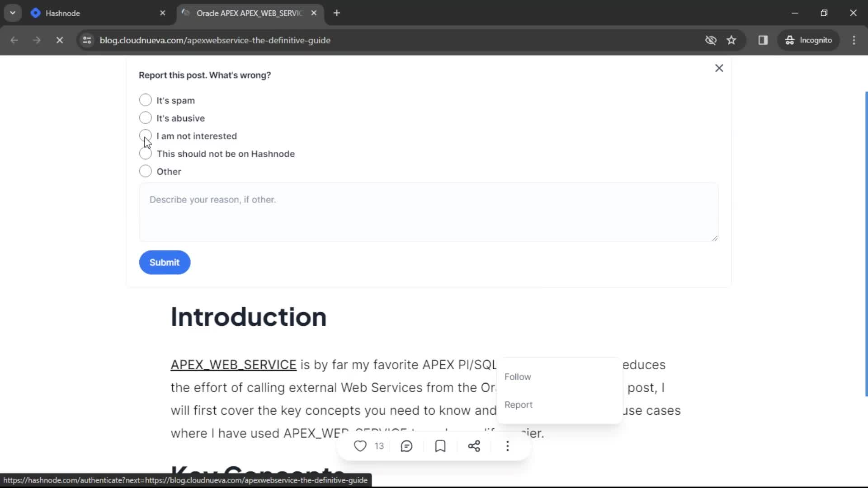This screenshot has width=868, height=488.
Task: Click the bookmark/save page browser icon
Action: pyautogui.click(x=731, y=40)
